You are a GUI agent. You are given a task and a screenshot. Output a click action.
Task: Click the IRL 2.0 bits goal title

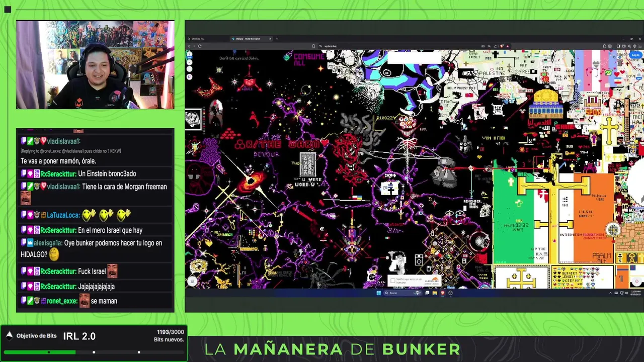pyautogui.click(x=79, y=336)
